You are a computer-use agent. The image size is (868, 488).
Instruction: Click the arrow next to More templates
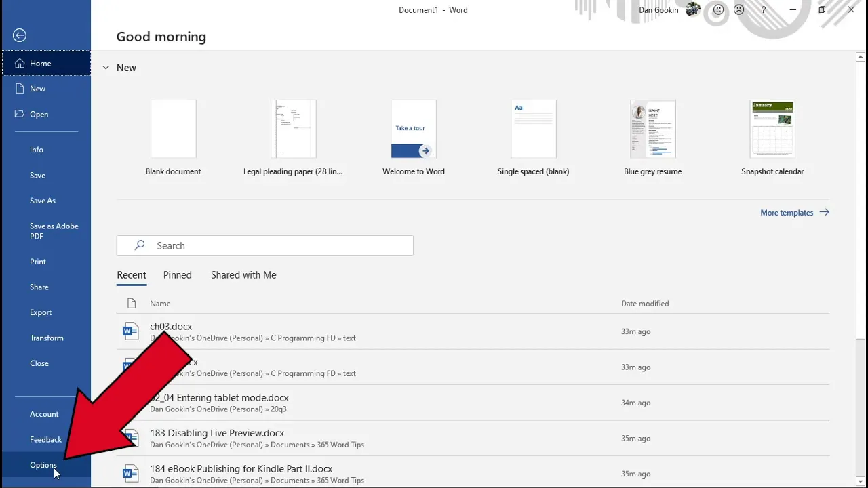[x=824, y=212]
